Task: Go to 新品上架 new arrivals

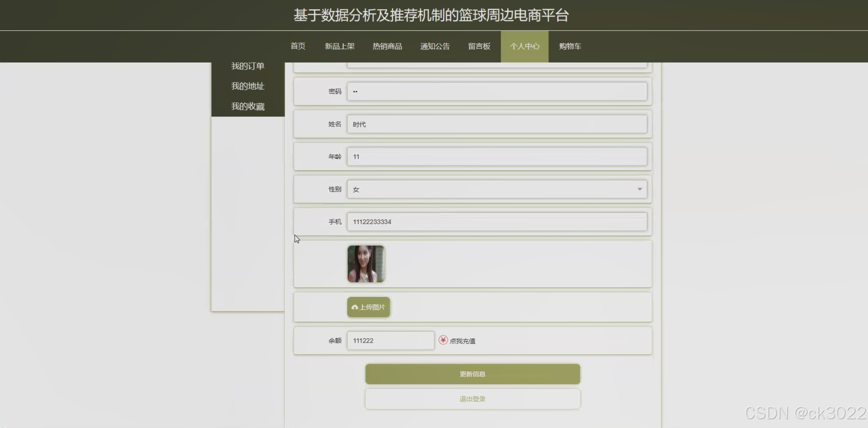Action: coord(340,46)
